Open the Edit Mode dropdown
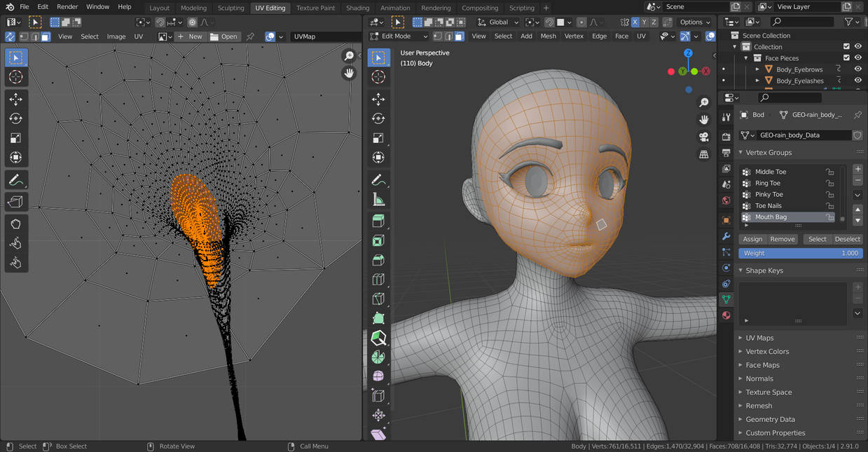Screen dimensions: 868x452 click(398, 36)
